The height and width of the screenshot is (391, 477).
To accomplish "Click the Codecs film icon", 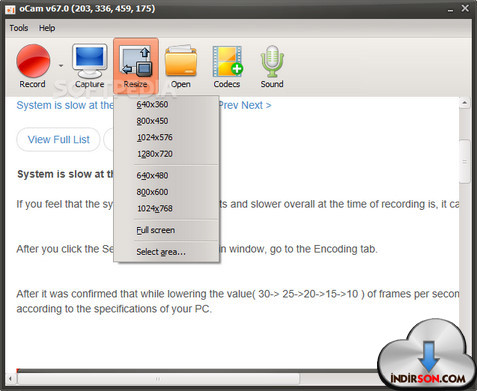I will coord(227,61).
